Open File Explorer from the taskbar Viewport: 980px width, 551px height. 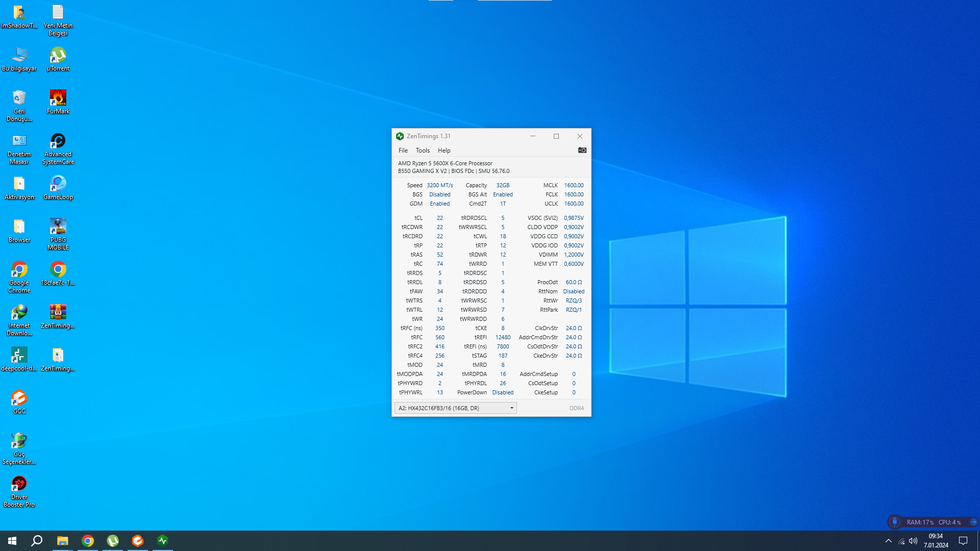[x=62, y=541]
